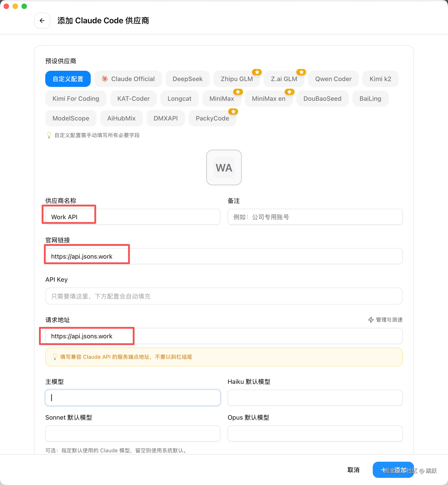Focus the API Key input field
Image resolution: width=448 pixels, height=485 pixels.
click(x=224, y=296)
